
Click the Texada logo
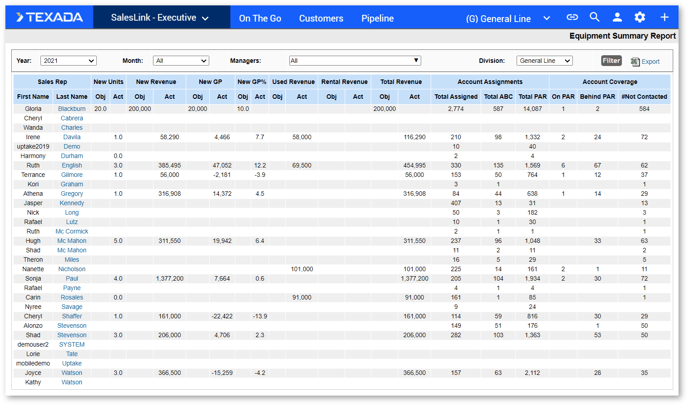click(49, 18)
